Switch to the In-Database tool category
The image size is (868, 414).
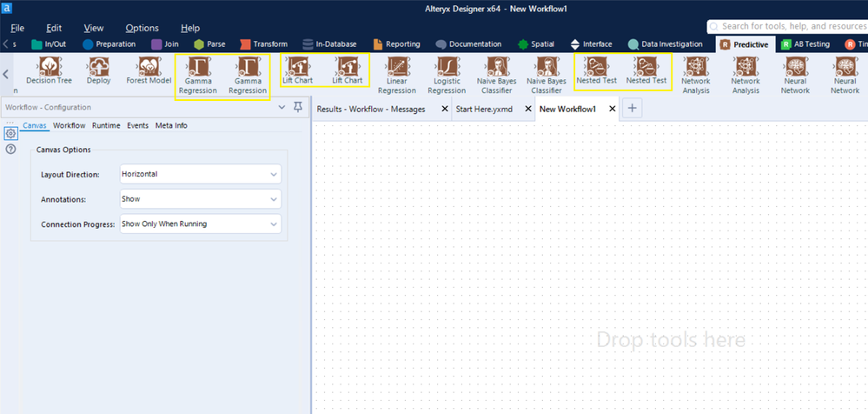tap(329, 43)
